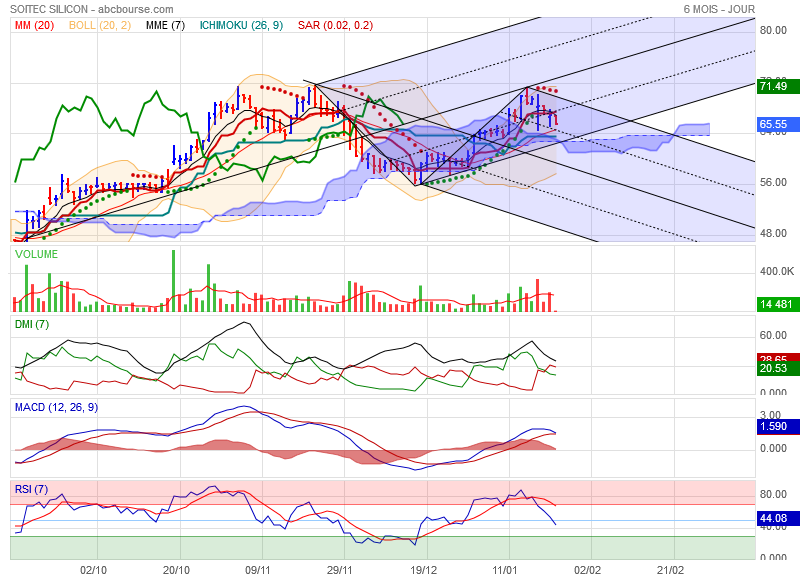Click the 56.00 price axis label
This screenshot has height=580, width=800.
[x=773, y=183]
